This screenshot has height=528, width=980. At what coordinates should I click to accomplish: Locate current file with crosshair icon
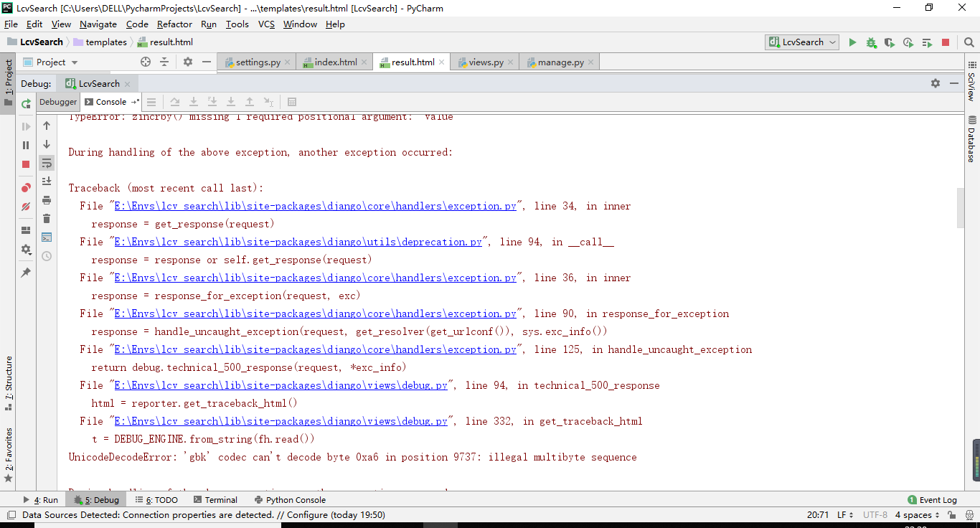(x=146, y=62)
